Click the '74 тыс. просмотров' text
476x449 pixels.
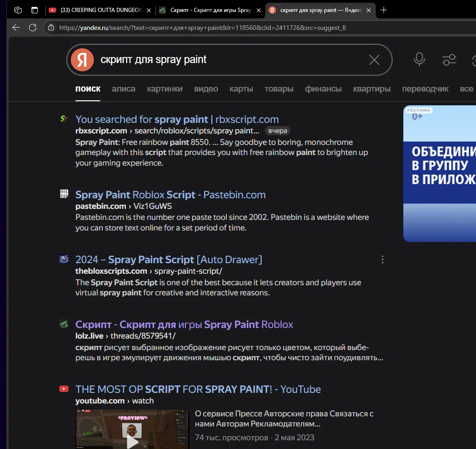pos(231,437)
